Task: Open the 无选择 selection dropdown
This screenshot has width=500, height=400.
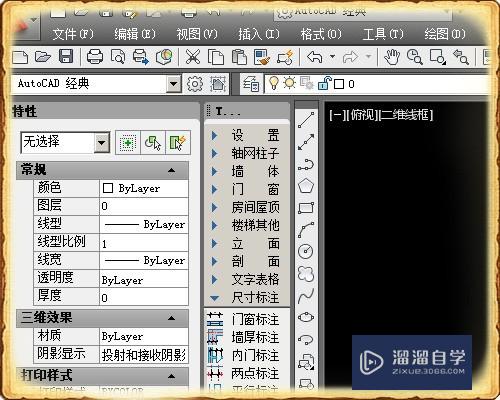Action: coord(101,143)
